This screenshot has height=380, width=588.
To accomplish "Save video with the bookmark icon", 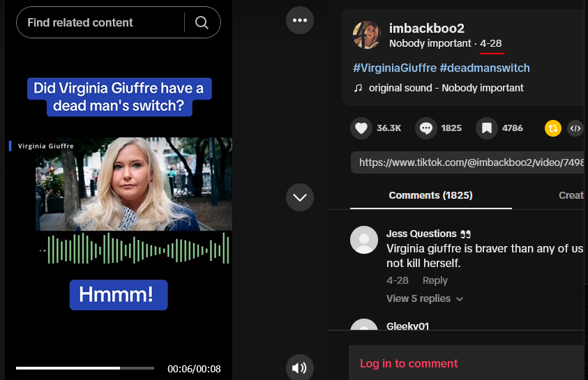I will (487, 128).
